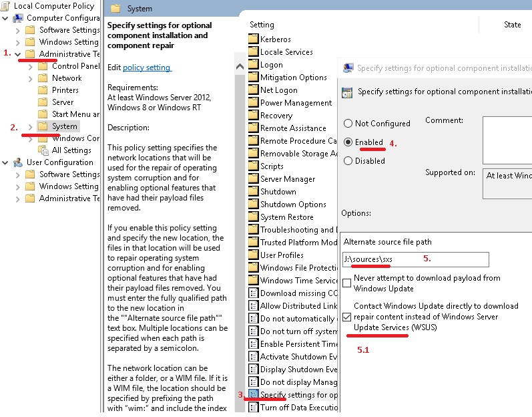Open the Kerberos folder icon
Image resolution: width=532 pixels, height=417 pixels.
[x=253, y=39]
